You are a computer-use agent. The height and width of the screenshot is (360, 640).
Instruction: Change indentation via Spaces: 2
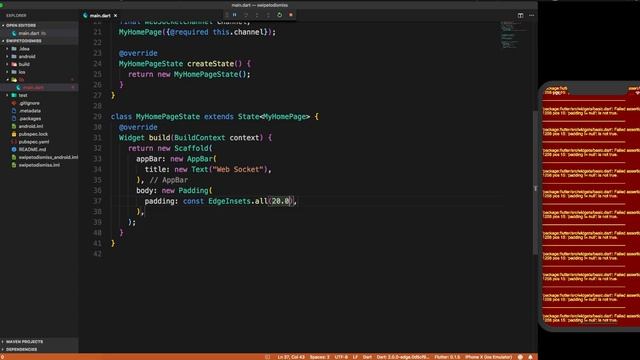(319, 357)
